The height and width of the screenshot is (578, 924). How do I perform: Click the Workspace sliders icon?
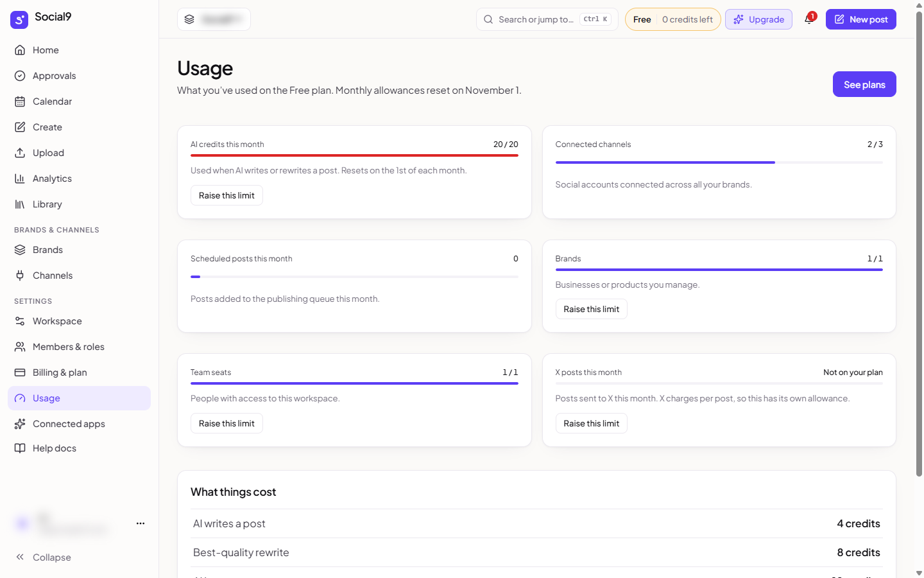[x=20, y=321]
